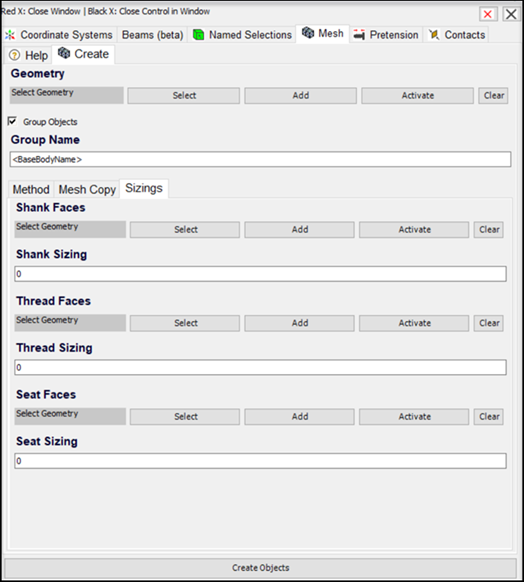
Task: Open the Help tab
Action: click(29, 55)
